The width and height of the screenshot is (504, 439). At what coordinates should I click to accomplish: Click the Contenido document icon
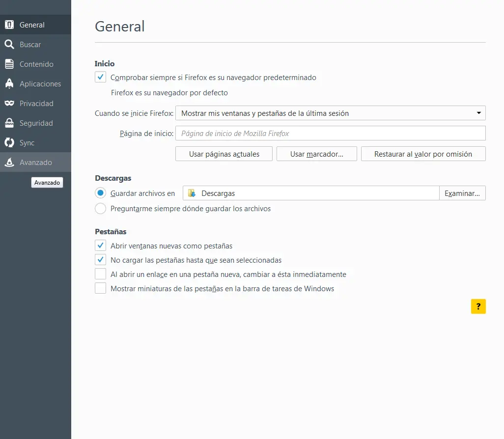click(9, 64)
